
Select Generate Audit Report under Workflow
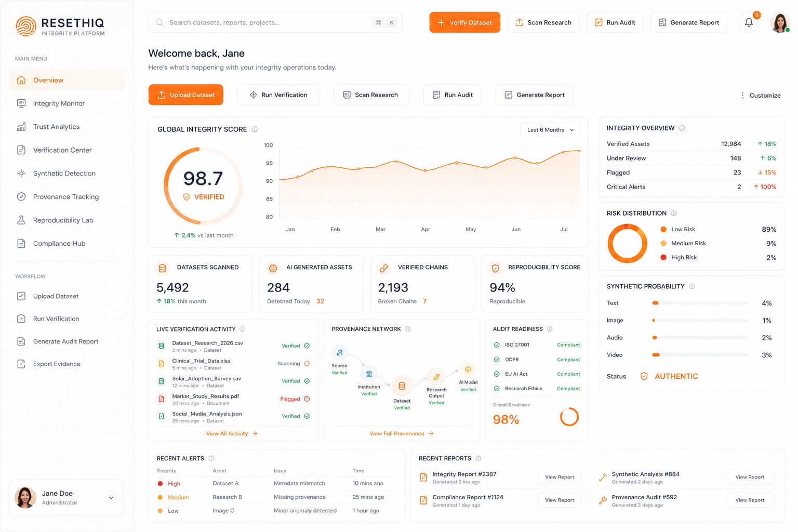click(x=66, y=341)
